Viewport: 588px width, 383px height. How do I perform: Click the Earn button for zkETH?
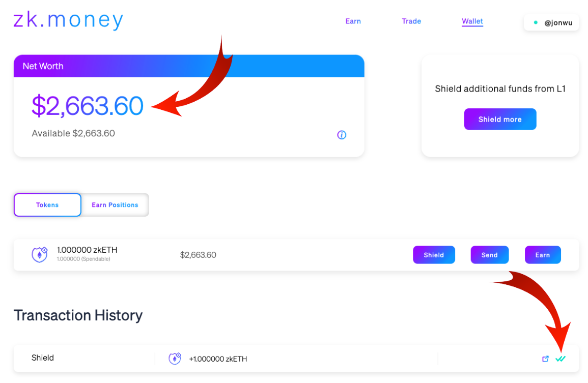[543, 254]
